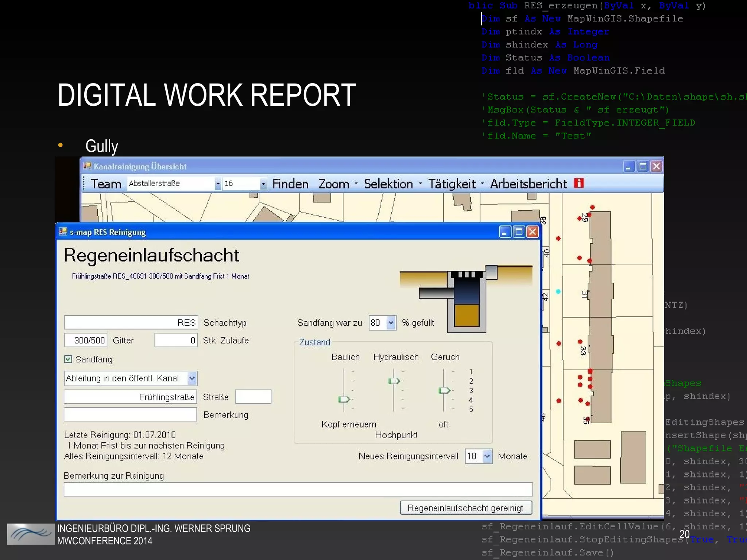This screenshot has height=560, width=747.
Task: Click the gully cross-section illustration
Action: [466, 299]
